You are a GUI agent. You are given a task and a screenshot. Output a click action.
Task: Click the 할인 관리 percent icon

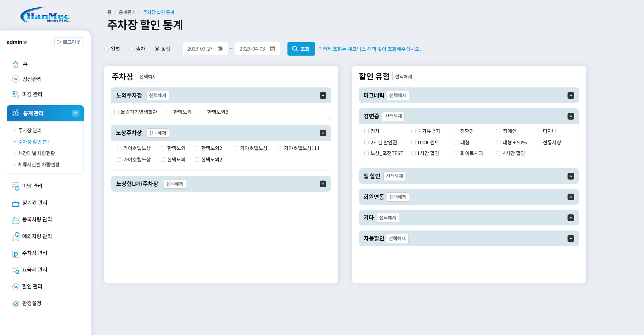15,287
